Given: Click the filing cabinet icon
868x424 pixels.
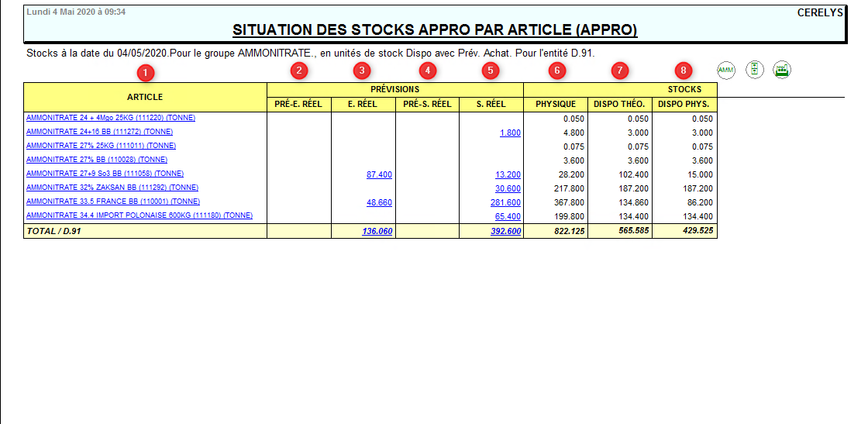Looking at the screenshot, I should tap(754, 70).
